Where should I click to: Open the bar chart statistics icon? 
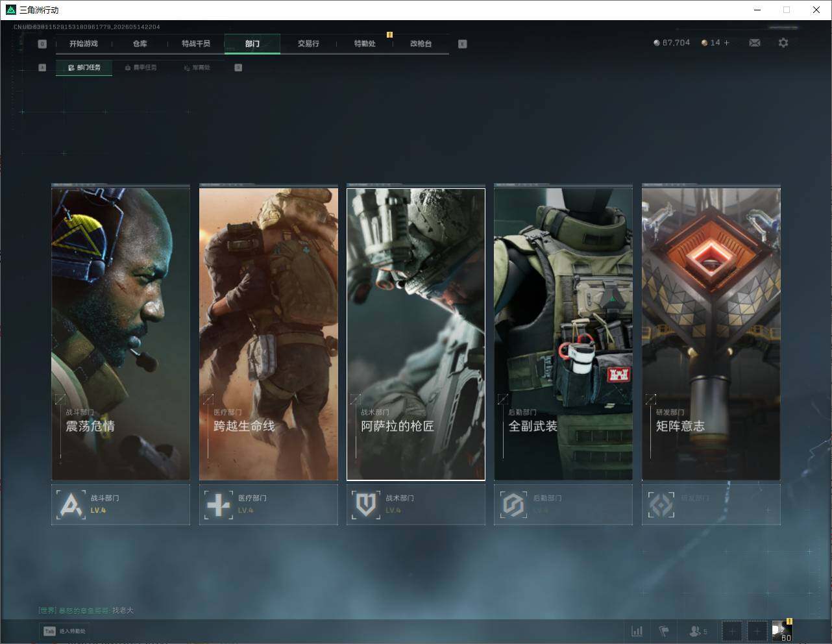[637, 631]
